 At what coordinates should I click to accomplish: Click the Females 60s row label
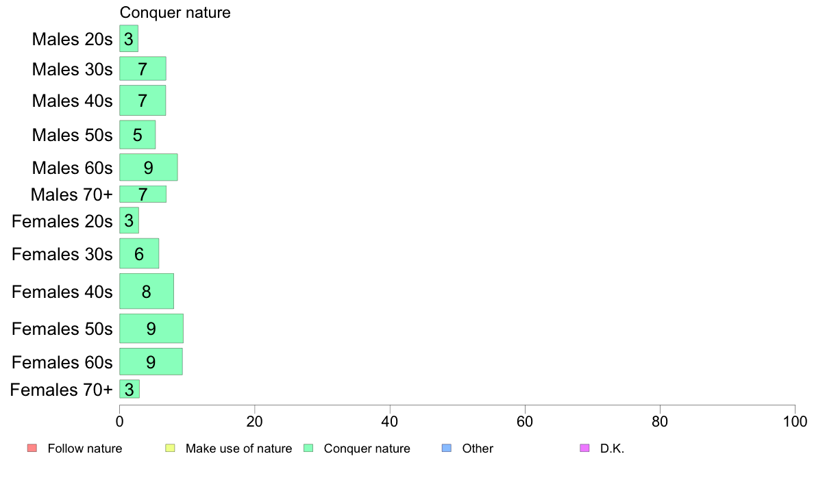click(62, 362)
